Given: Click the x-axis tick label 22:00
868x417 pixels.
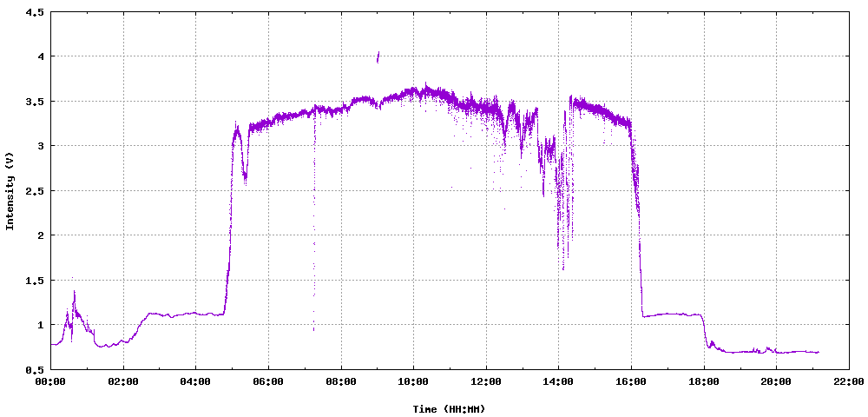Looking at the screenshot, I should coord(849,381).
